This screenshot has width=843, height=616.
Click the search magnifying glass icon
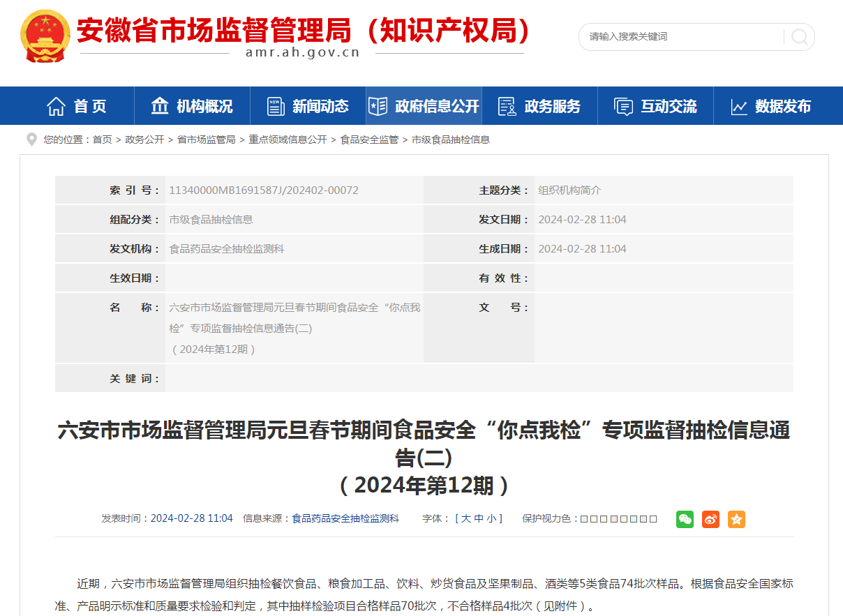pyautogui.click(x=798, y=37)
